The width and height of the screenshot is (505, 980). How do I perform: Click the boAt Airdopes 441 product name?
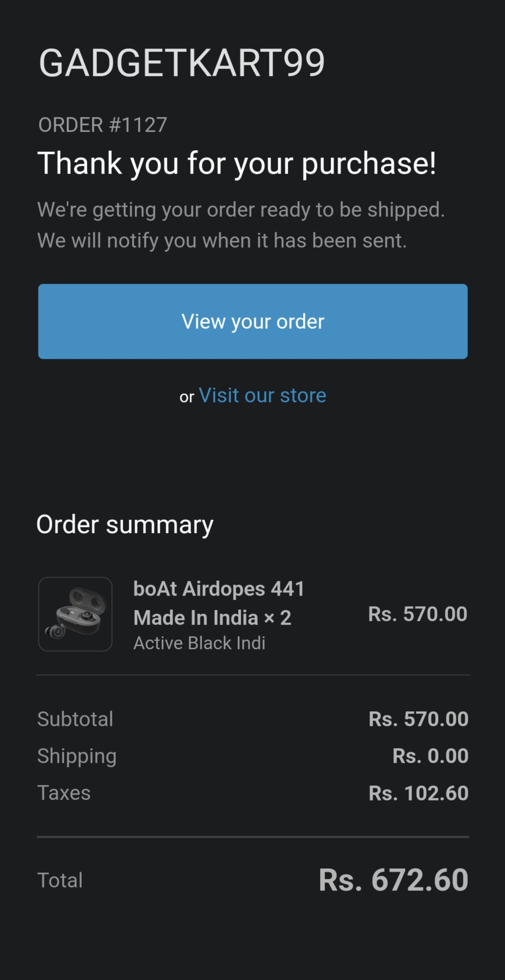pyautogui.click(x=219, y=603)
